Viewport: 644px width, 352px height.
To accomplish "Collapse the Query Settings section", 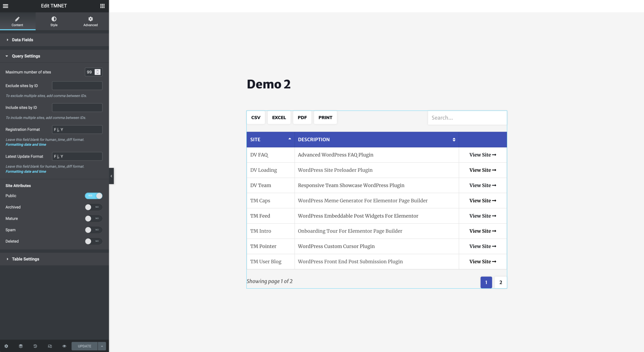I will [x=26, y=56].
